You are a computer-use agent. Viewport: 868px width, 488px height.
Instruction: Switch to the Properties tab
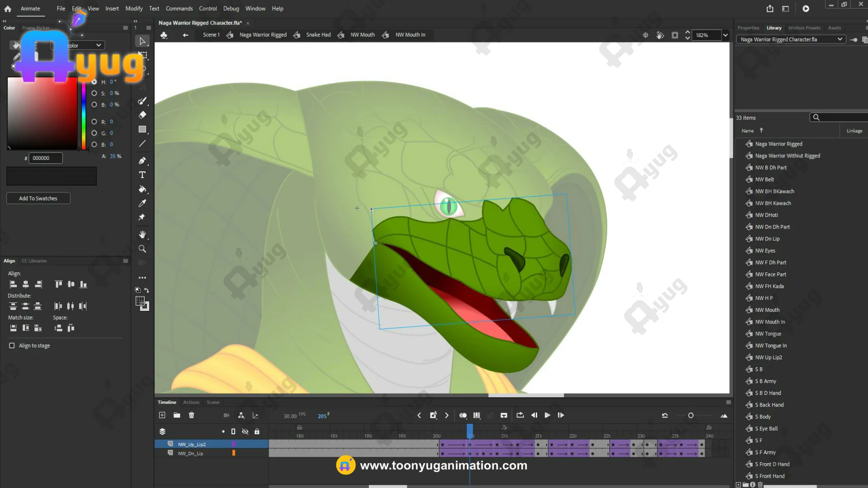click(x=748, y=28)
